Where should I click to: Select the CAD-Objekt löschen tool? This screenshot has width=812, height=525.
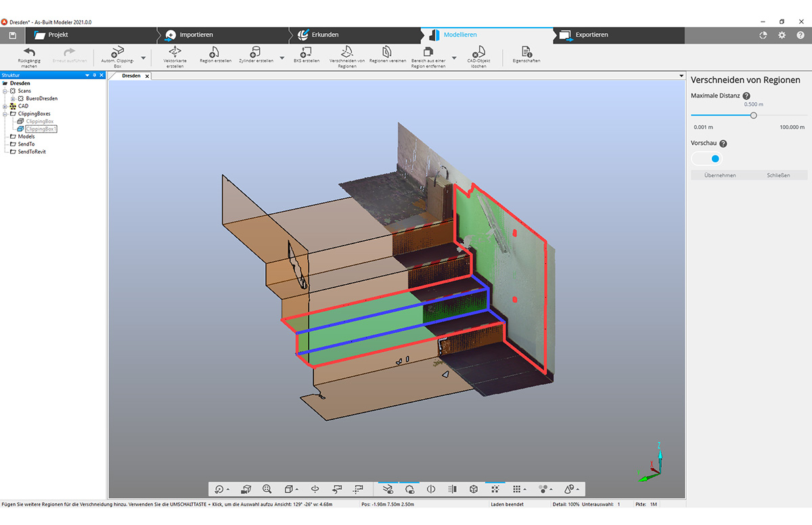(478, 55)
